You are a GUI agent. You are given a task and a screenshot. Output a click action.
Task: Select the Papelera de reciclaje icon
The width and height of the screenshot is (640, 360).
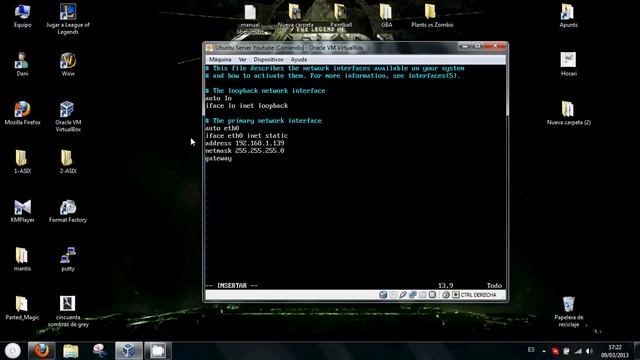pyautogui.click(x=569, y=312)
